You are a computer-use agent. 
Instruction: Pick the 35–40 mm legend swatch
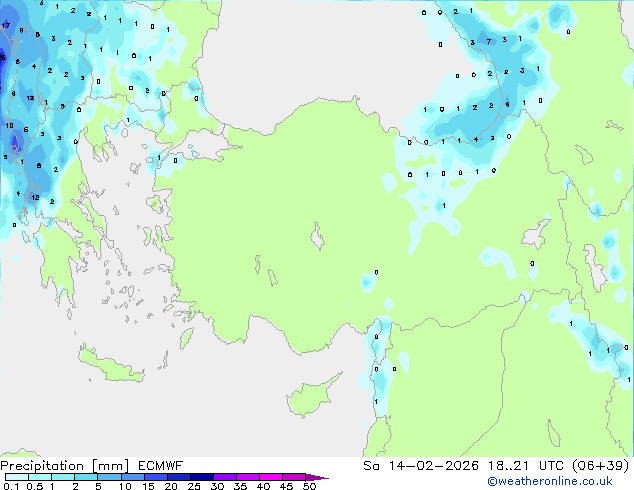coord(248,477)
